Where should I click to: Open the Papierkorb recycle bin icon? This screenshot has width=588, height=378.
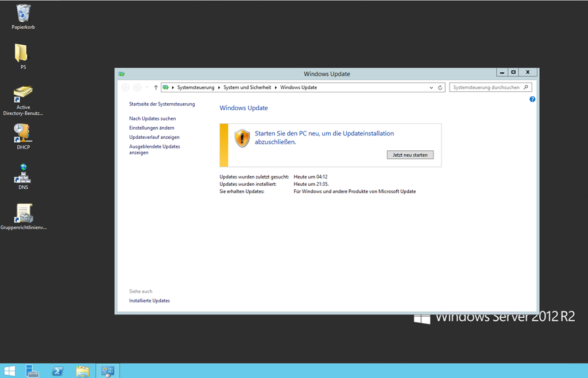[24, 13]
